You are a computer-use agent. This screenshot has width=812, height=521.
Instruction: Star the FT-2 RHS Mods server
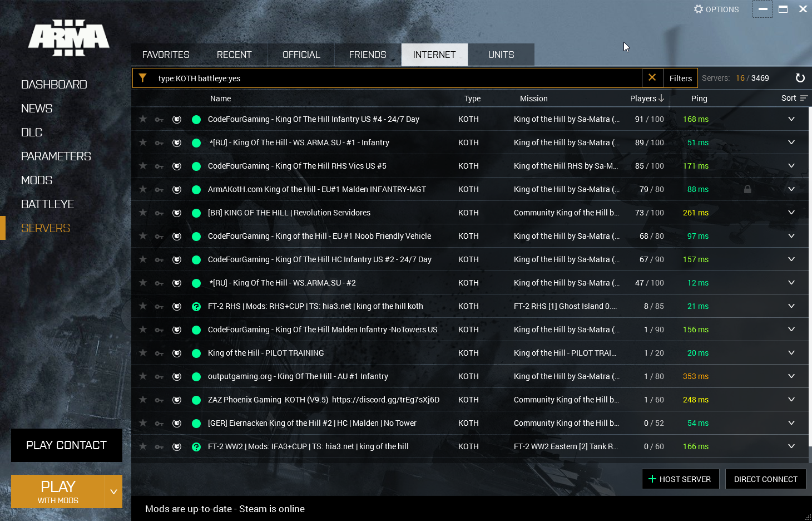pyautogui.click(x=143, y=306)
